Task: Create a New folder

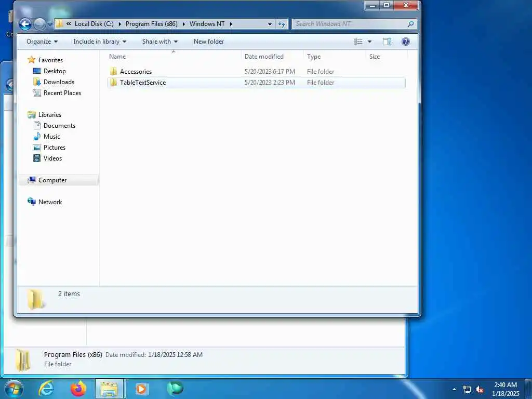Action: [x=209, y=42]
